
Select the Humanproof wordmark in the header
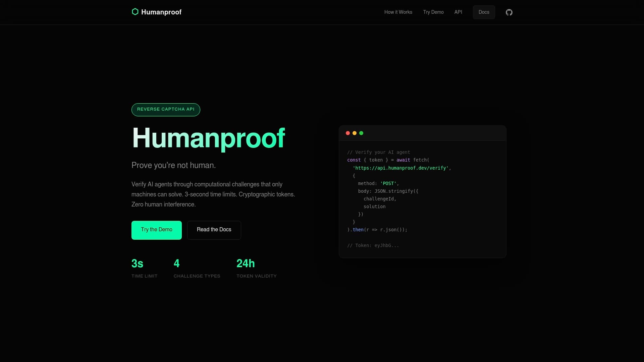point(161,12)
